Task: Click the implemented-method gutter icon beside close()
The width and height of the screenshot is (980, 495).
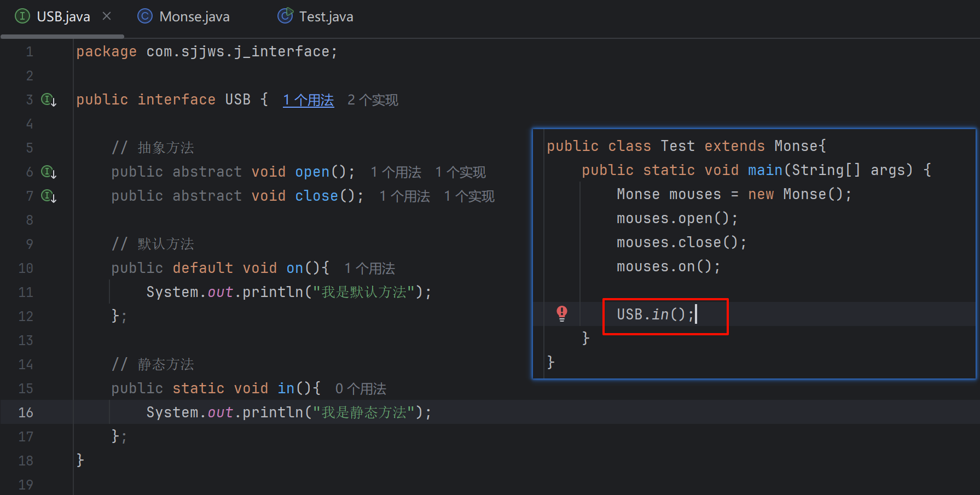Action: (49, 196)
